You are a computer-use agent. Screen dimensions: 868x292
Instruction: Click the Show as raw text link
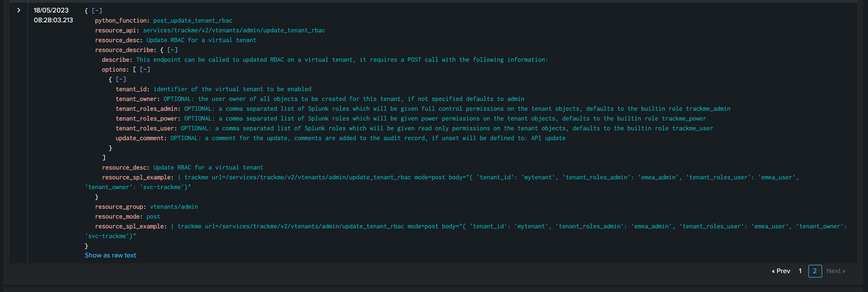click(110, 255)
